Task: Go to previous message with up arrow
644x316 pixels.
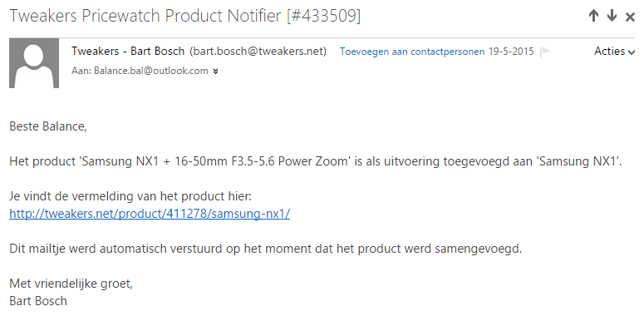Action: [593, 16]
